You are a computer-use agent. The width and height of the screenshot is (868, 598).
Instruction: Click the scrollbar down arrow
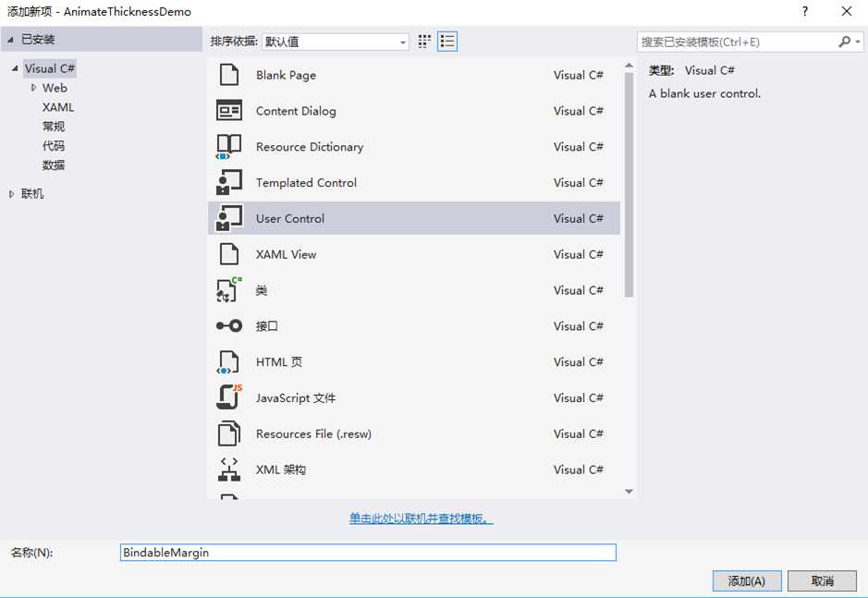(x=629, y=491)
